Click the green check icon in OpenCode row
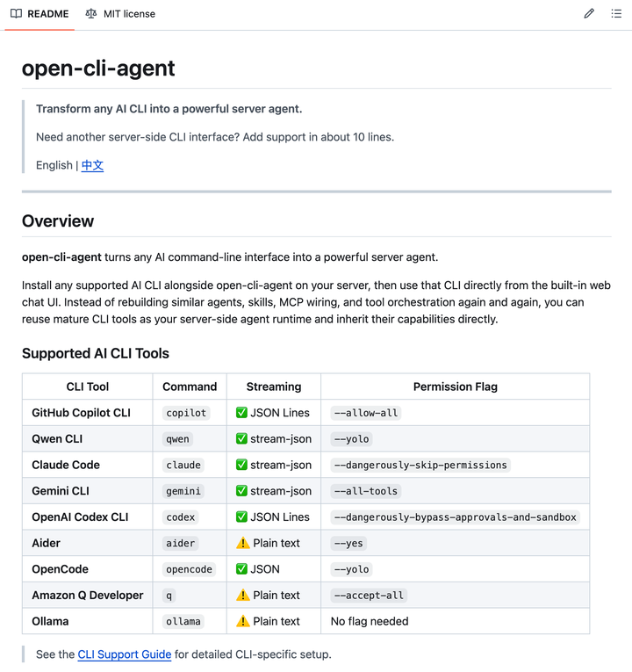The height and width of the screenshot is (672, 632). [x=241, y=568]
